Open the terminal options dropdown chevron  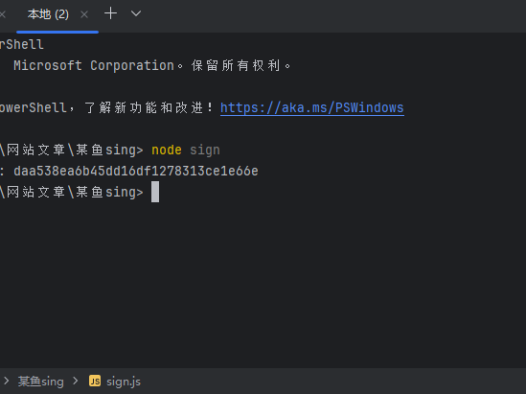pos(136,14)
